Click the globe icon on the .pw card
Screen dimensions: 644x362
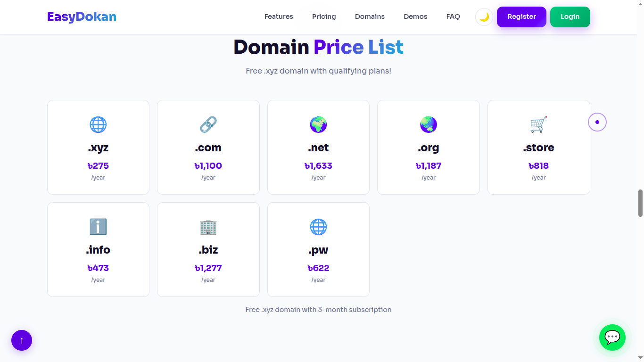click(x=318, y=227)
